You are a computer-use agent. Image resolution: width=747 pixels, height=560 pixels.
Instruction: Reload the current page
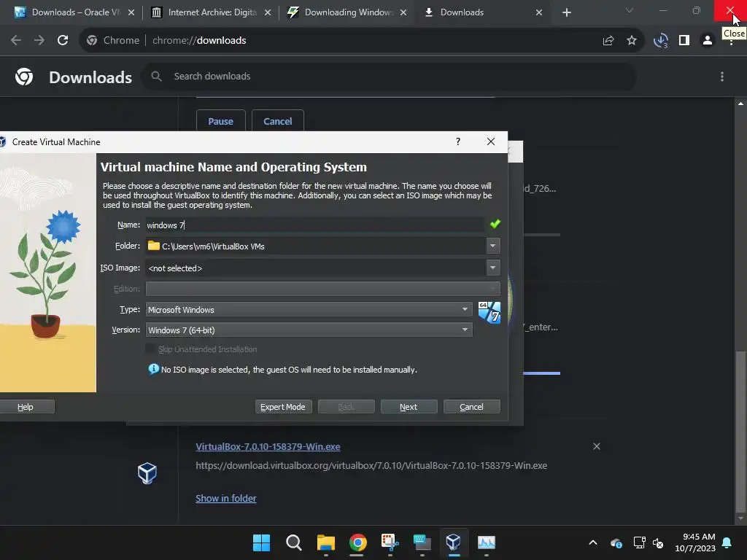(63, 41)
